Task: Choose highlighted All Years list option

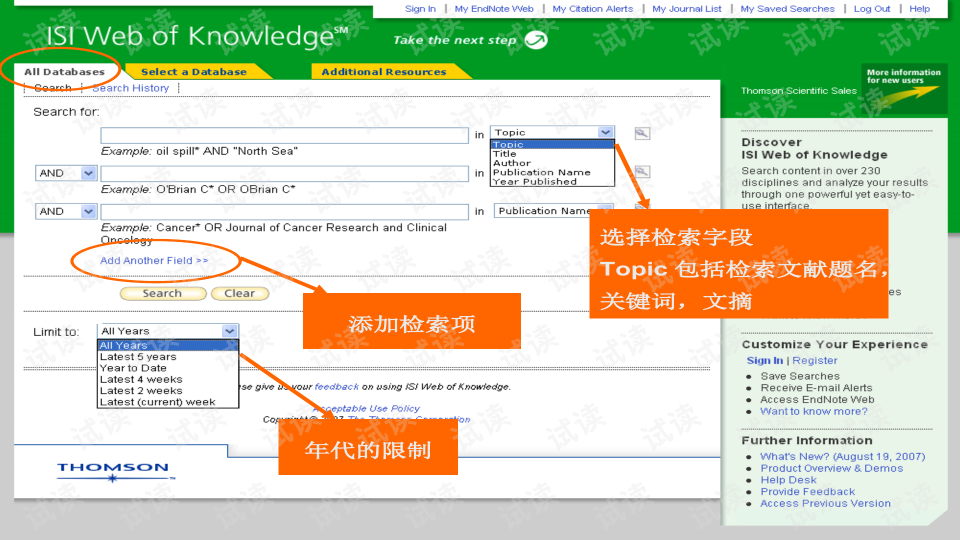Action: click(168, 345)
